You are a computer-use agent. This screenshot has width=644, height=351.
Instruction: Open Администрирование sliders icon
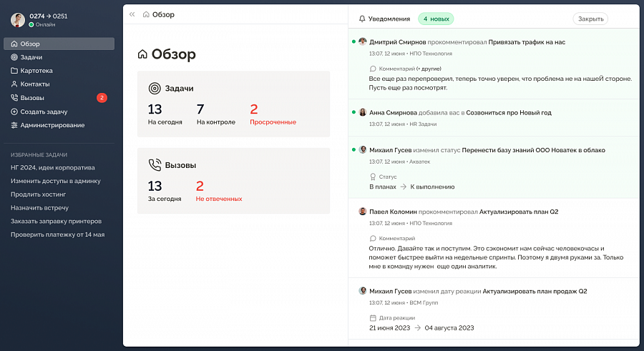pos(14,125)
